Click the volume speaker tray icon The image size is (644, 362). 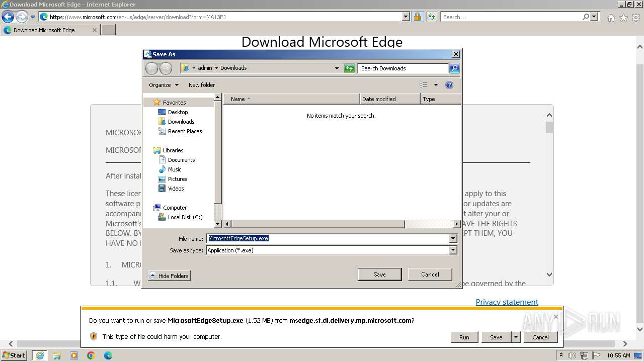pyautogui.click(x=572, y=355)
